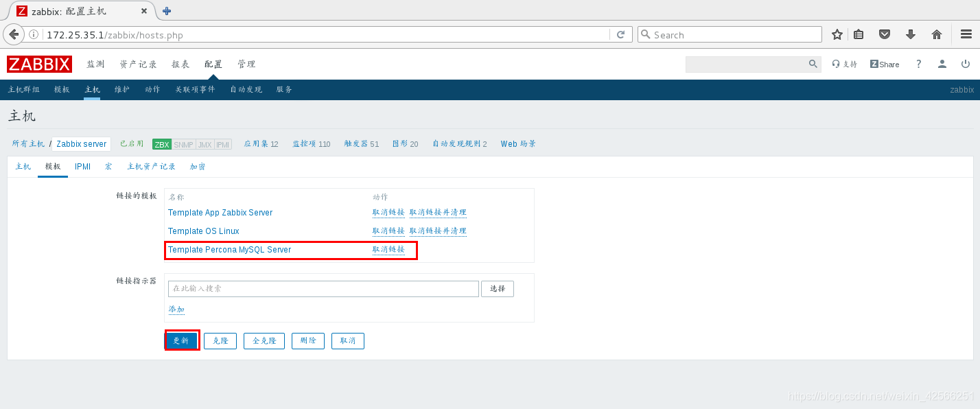Screen dimensions: 980x409
Task: Switch to the 加密 tab
Action: coord(198,166)
